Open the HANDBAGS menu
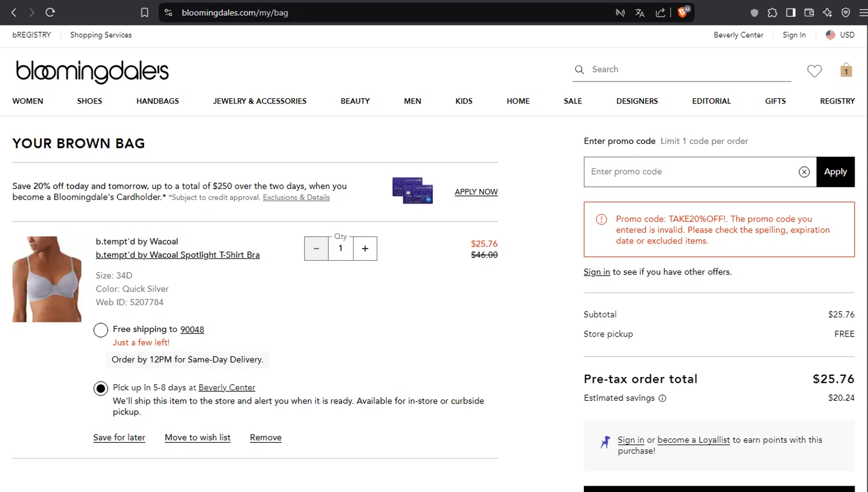Image resolution: width=868 pixels, height=492 pixels. [x=157, y=101]
